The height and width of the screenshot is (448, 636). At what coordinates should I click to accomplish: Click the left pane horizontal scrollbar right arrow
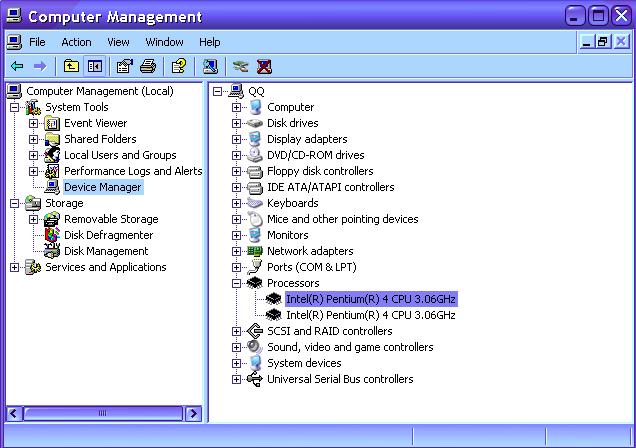click(x=193, y=413)
